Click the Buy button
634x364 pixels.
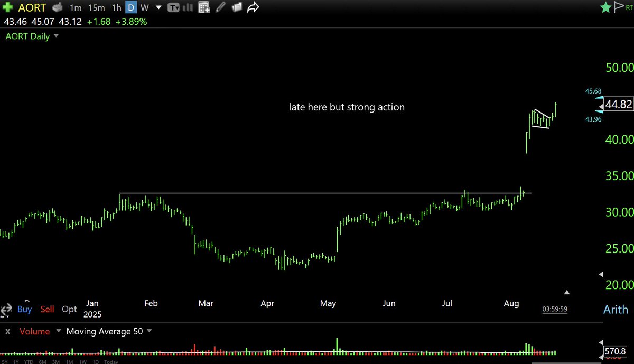coord(25,309)
